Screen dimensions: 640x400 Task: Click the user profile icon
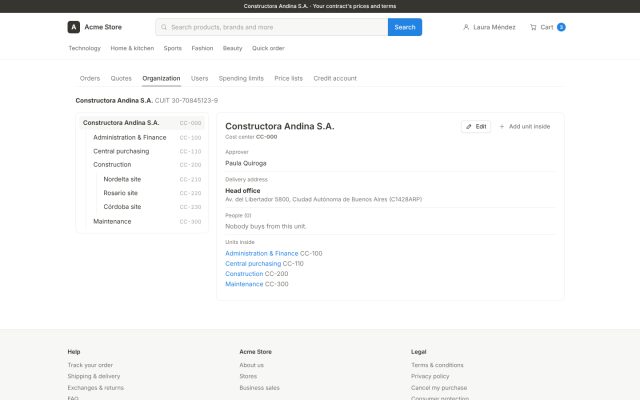click(466, 27)
